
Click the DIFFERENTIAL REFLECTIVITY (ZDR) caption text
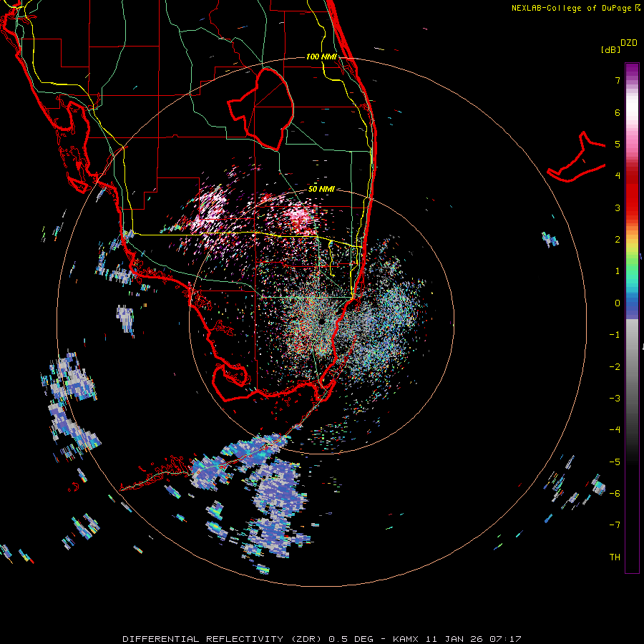[x=223, y=639]
